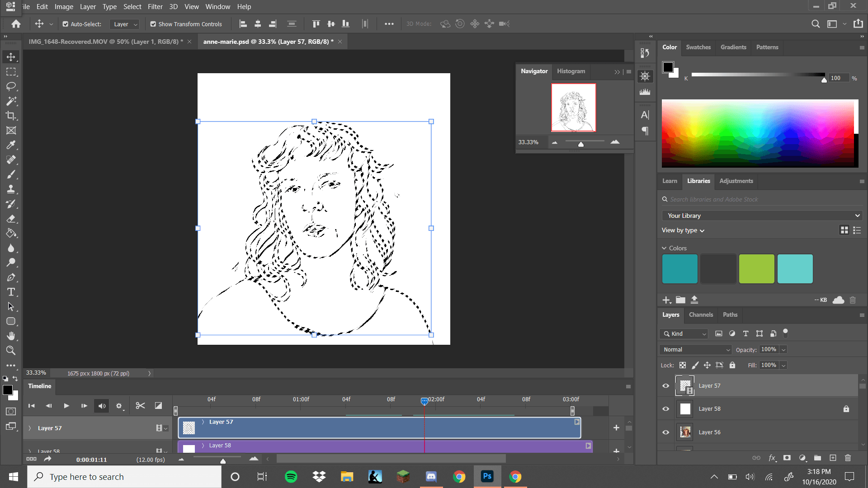Add a layer mask

tap(787, 458)
